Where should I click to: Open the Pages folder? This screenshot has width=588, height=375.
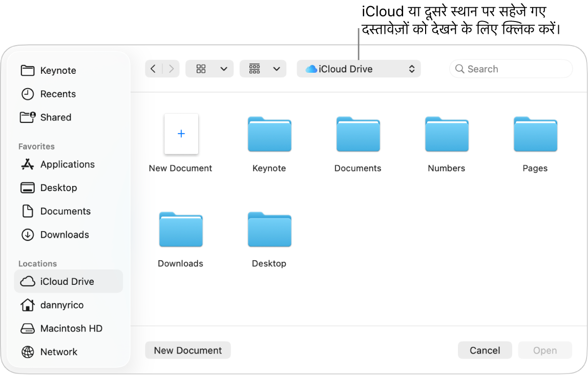click(535, 134)
